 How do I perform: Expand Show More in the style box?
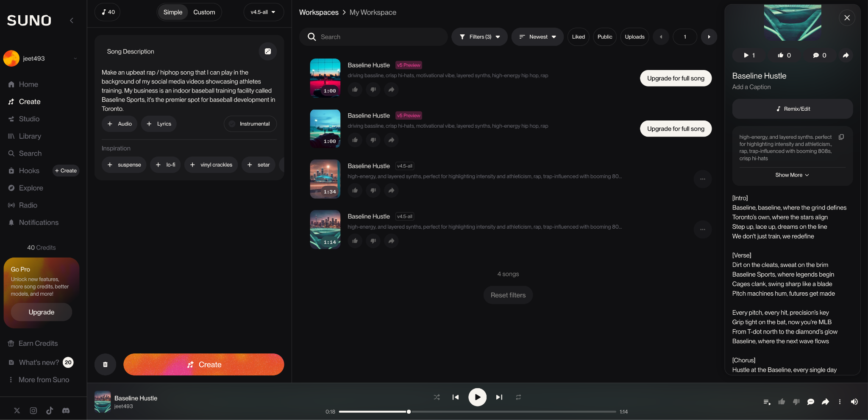792,175
